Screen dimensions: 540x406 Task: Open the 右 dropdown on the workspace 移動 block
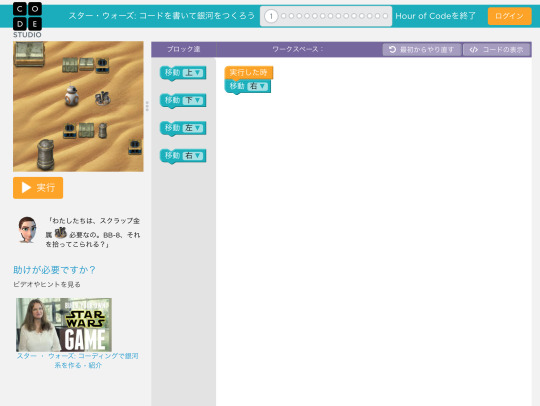(258, 86)
